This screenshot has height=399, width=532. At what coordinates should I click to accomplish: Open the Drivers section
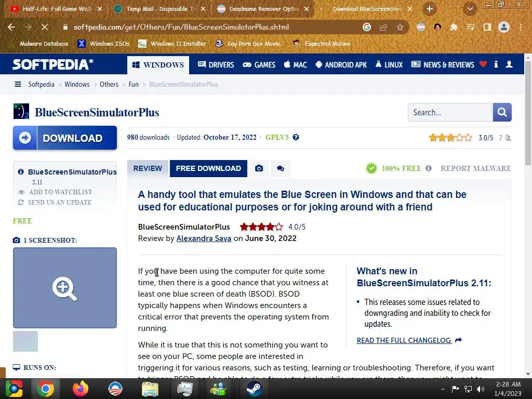click(216, 64)
